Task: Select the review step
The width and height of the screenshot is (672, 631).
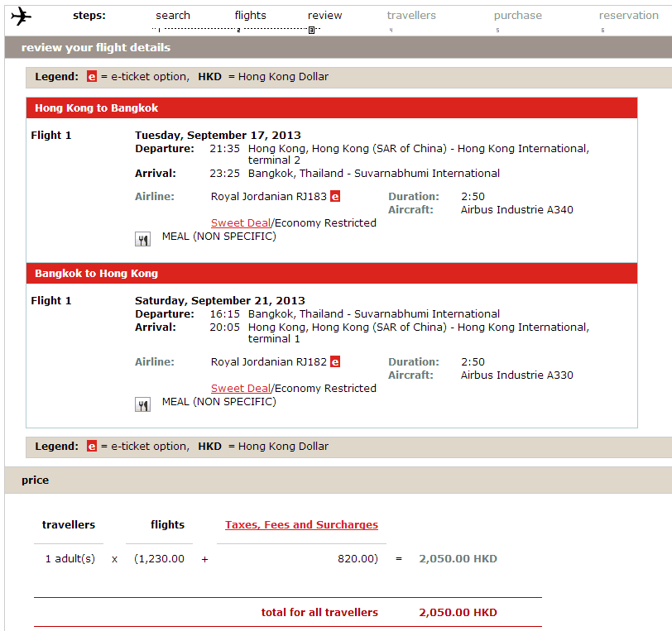Action: pyautogui.click(x=324, y=16)
